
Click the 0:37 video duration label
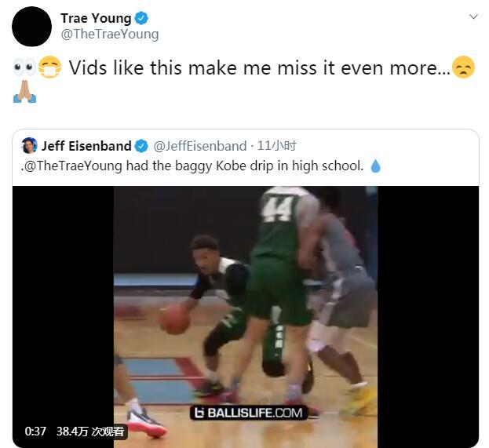tap(35, 432)
